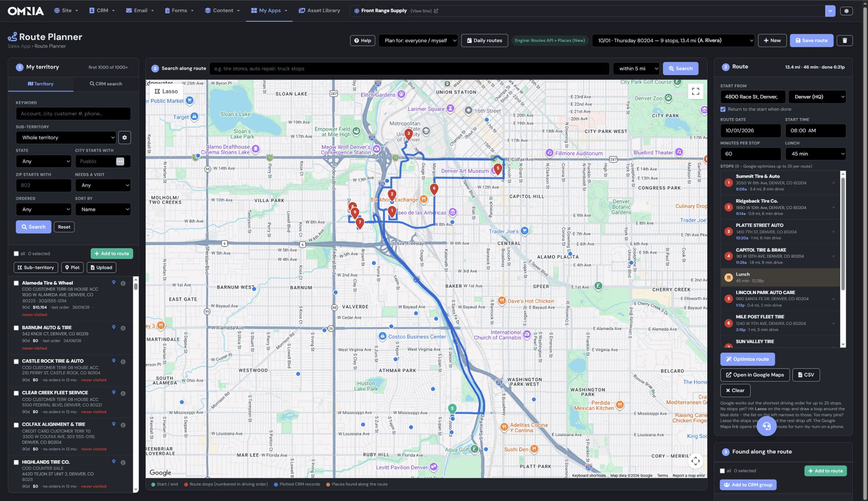Open Plan for everyone / myself dropdown
This screenshot has width=868, height=501.
coord(418,40)
